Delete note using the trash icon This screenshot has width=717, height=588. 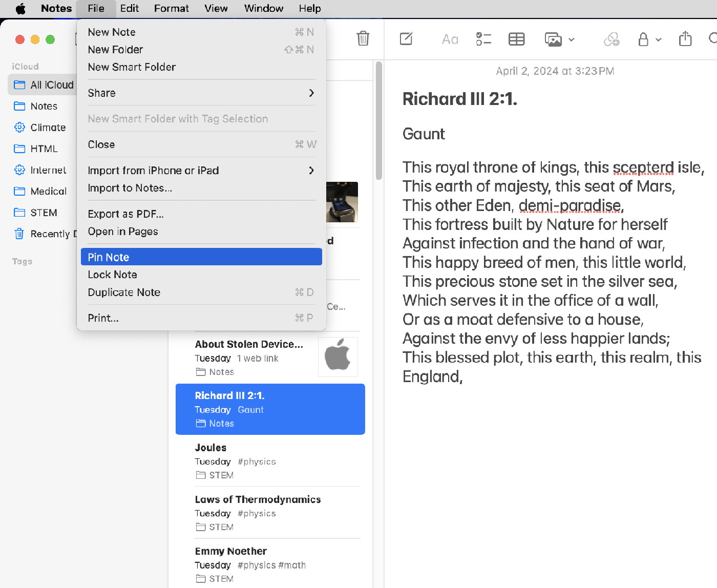tap(363, 38)
